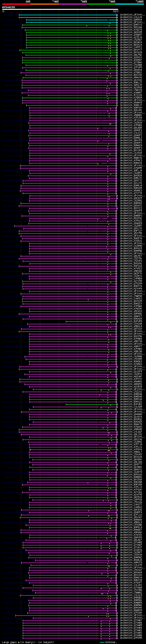Click the white query sequence bar
Screen dimensions: 146x644
[x=60, y=10]
